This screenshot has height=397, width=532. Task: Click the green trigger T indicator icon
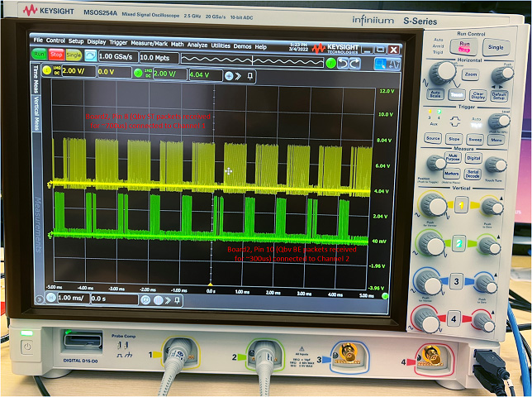[330, 63]
